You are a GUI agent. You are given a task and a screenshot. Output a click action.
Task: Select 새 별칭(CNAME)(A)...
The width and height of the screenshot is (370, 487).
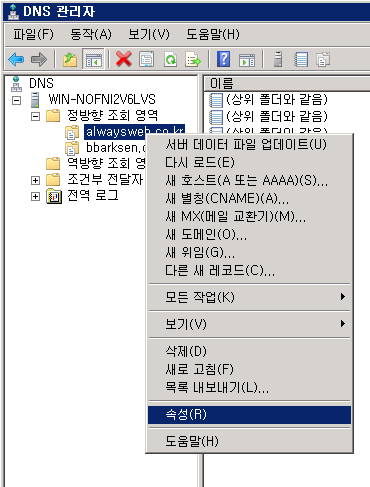pos(249,198)
